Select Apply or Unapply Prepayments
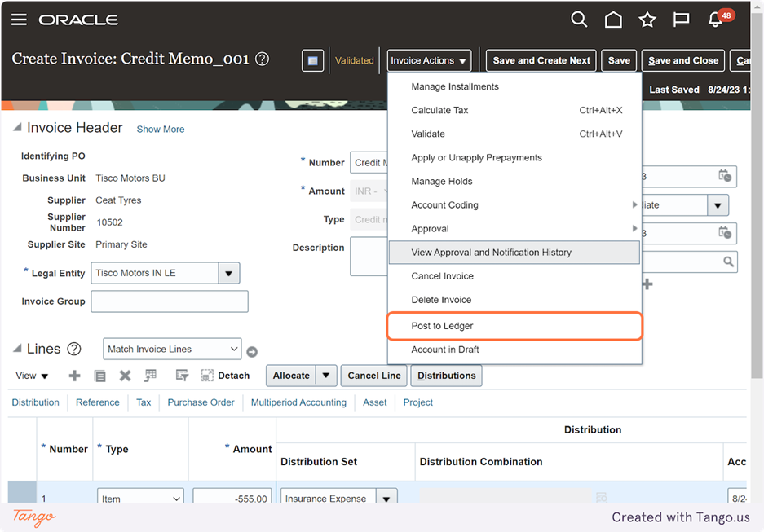The width and height of the screenshot is (764, 532). [x=514, y=158]
